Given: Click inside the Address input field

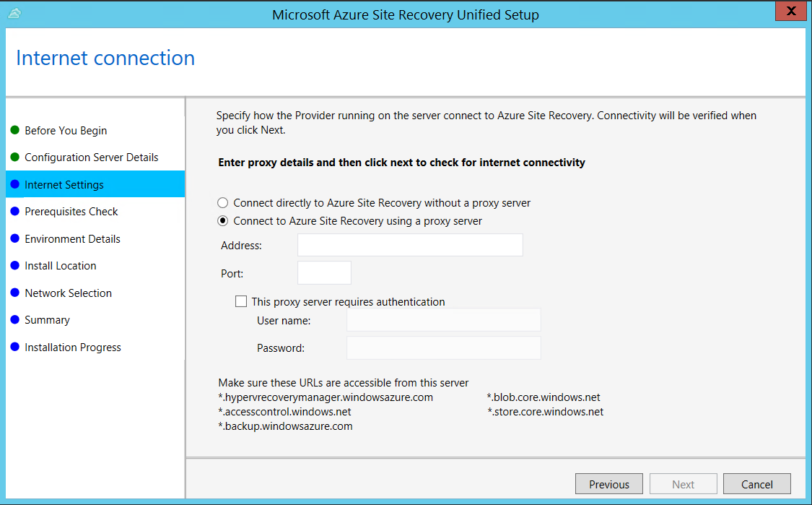Looking at the screenshot, I should pyautogui.click(x=409, y=245).
